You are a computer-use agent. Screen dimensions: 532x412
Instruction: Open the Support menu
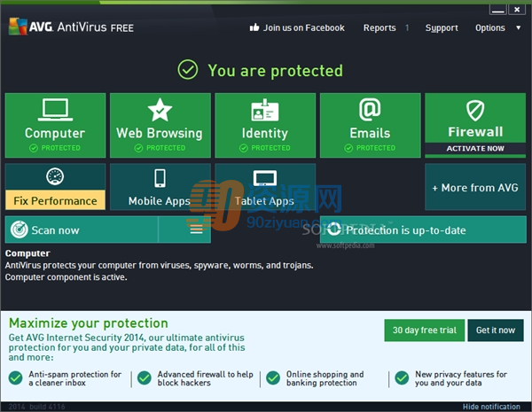[442, 27]
